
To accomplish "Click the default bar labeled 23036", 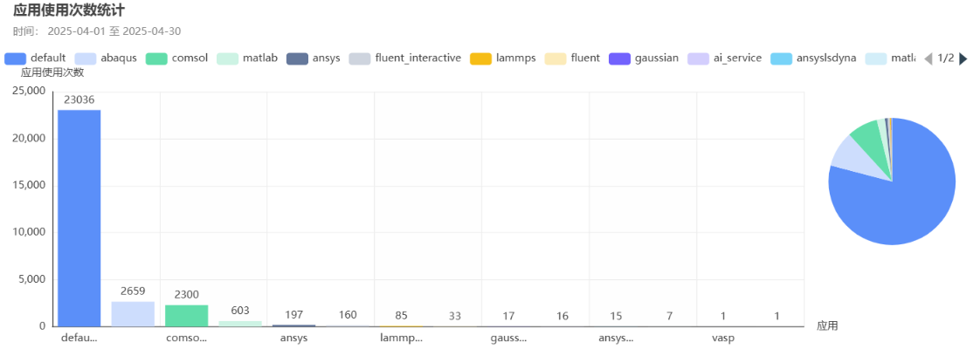I will pyautogui.click(x=79, y=218).
